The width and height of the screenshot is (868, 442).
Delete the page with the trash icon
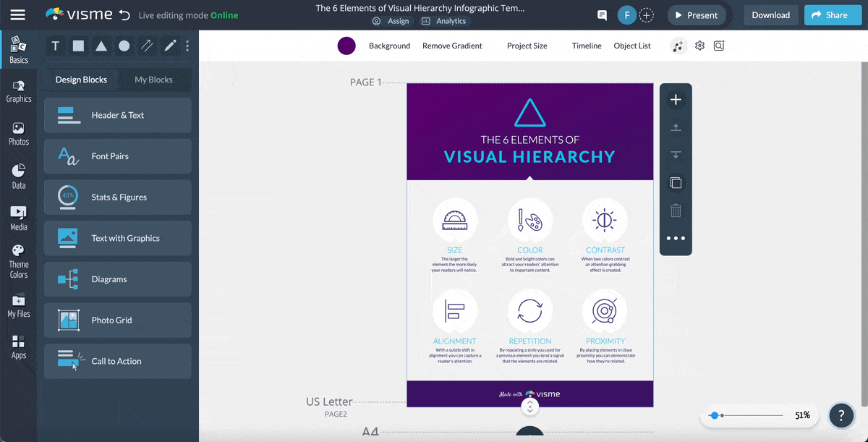[675, 210]
